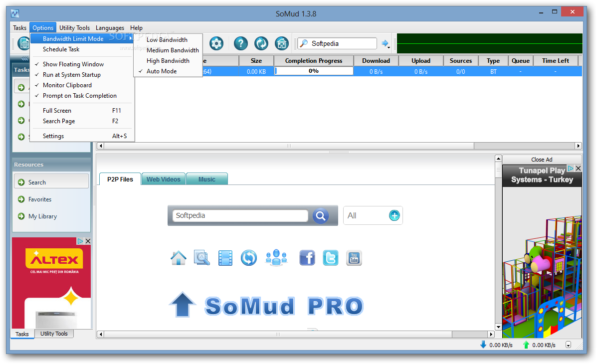597x364 pixels.
Task: Click Search in Resources panel
Action: click(51, 182)
